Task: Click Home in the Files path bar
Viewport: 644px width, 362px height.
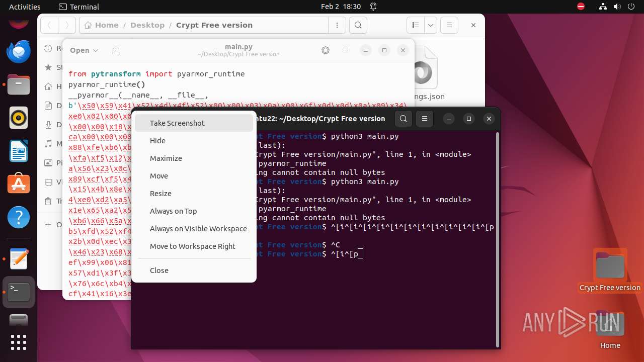Action: click(102, 25)
